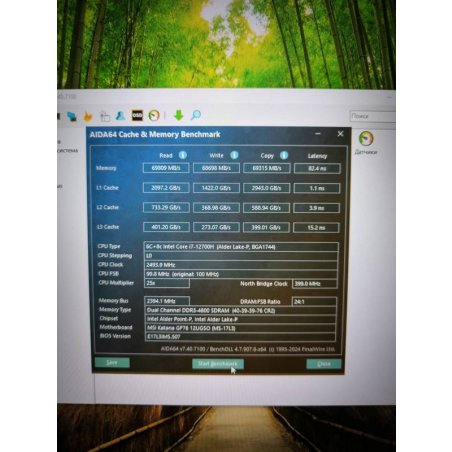Click the Copy column header label

267,156
